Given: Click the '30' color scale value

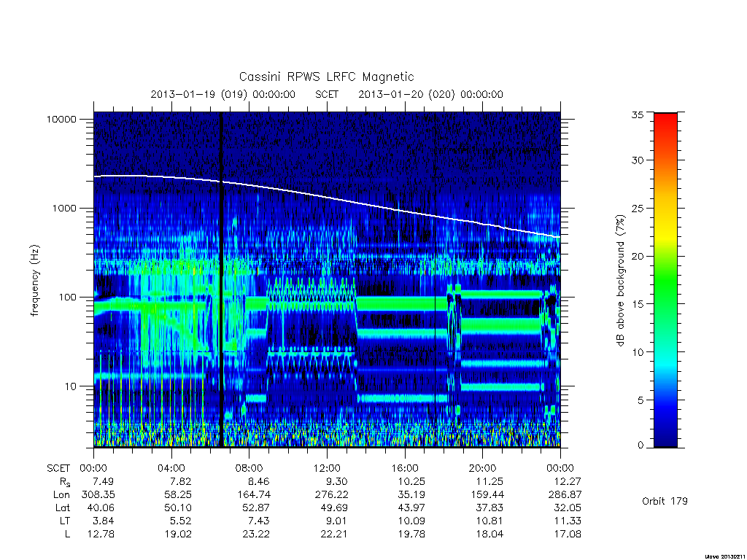Looking at the screenshot, I should [638, 160].
